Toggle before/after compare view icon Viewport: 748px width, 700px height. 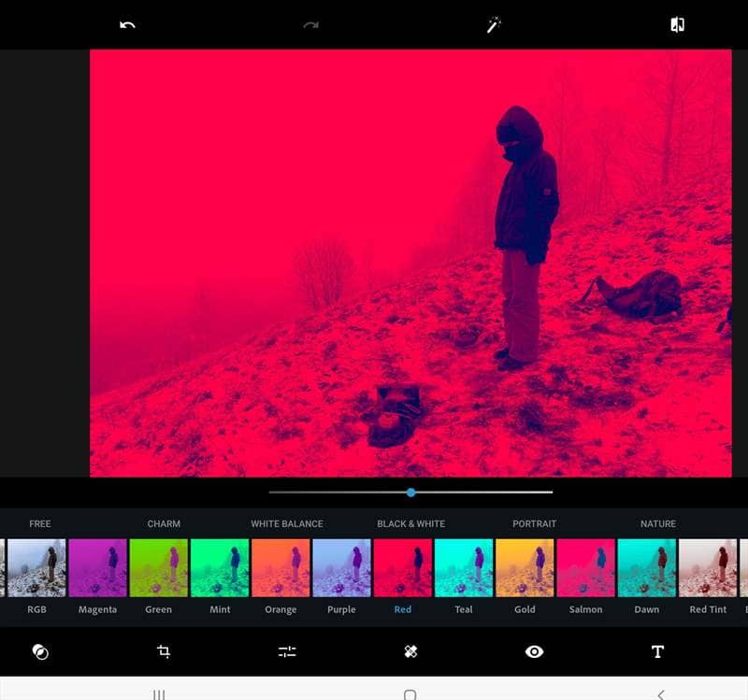point(677,24)
